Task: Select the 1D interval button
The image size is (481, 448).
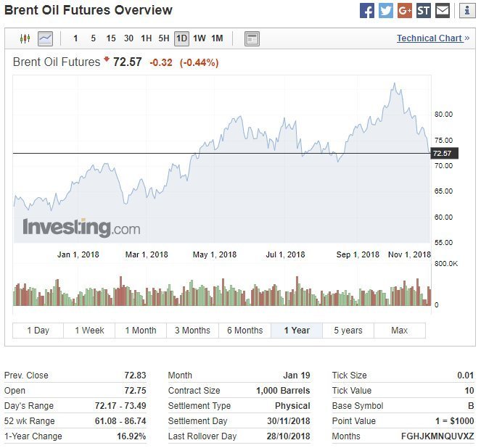Action: [x=181, y=38]
